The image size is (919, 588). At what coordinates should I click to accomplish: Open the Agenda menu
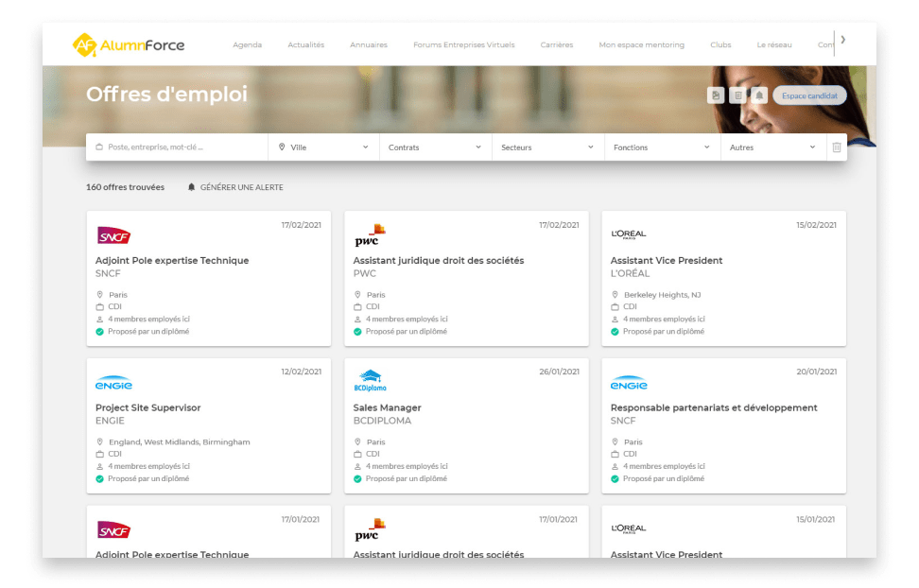(248, 45)
